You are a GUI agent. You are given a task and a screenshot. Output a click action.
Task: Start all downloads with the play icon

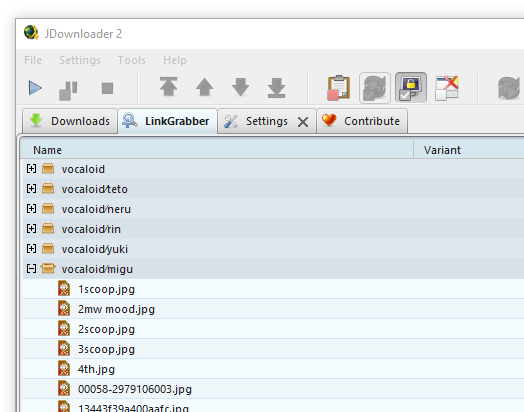coord(35,88)
